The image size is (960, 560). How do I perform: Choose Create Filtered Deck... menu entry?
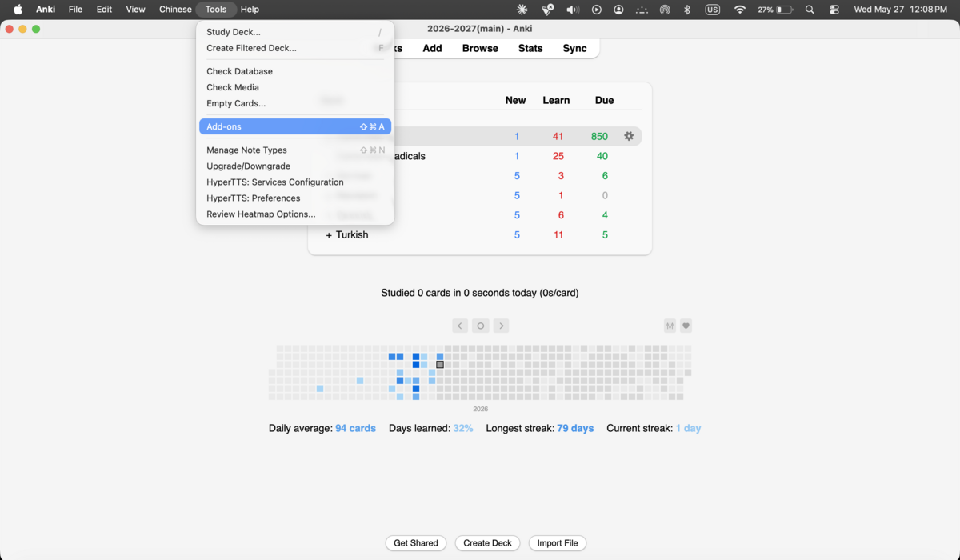tap(294, 48)
